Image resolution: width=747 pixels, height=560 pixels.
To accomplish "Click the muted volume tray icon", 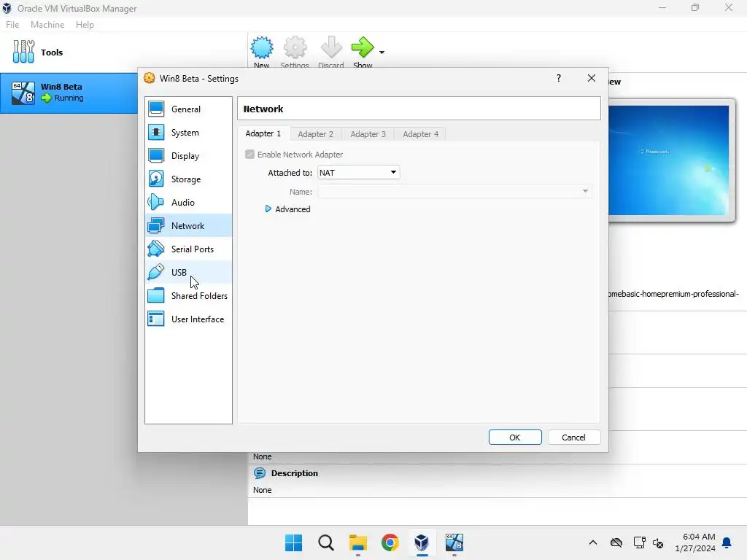I will tap(658, 542).
